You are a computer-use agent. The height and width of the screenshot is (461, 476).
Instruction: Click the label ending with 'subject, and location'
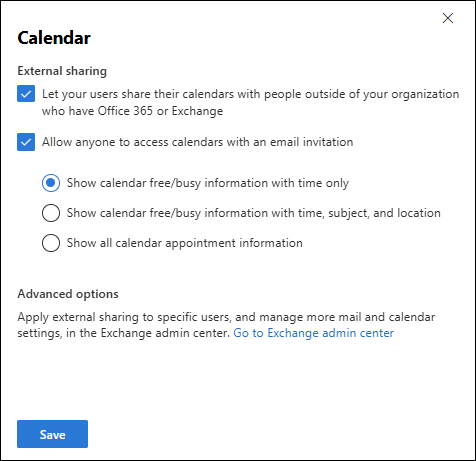(254, 213)
